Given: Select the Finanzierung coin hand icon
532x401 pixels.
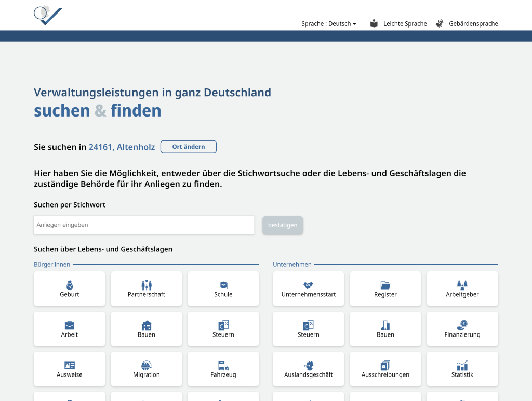Looking at the screenshot, I should [x=462, y=325].
